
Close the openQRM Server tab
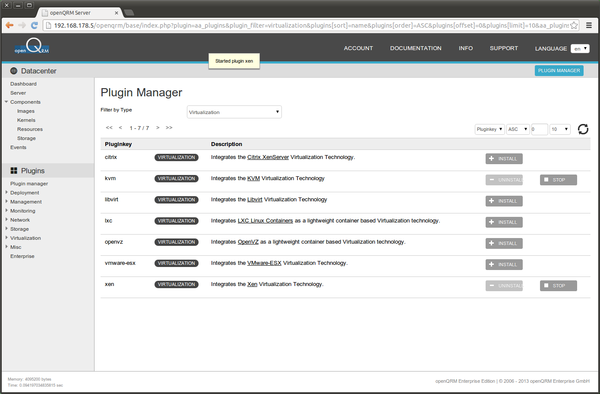[116, 13]
